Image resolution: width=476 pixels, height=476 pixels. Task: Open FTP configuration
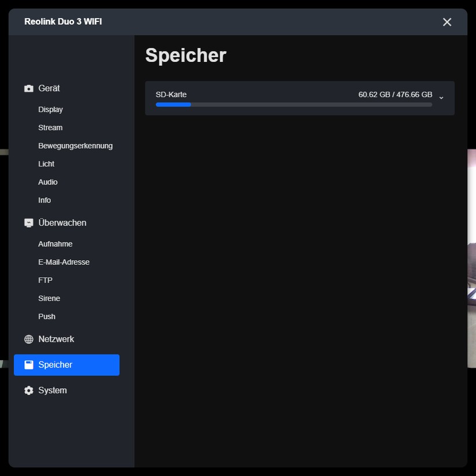pos(45,280)
